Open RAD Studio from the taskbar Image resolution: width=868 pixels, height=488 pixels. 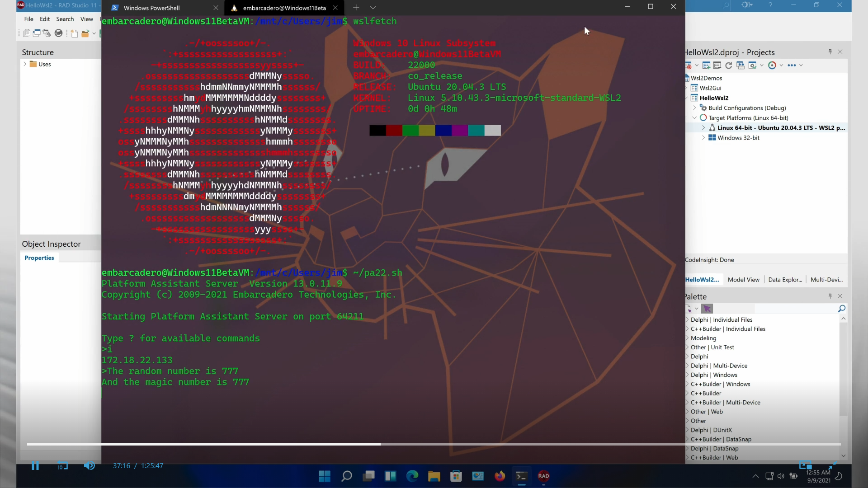coord(543,476)
